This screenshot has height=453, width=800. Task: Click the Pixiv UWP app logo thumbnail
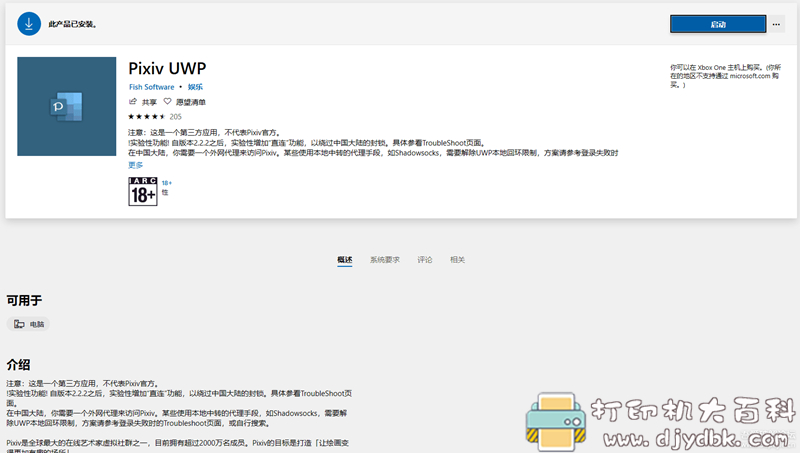(67, 106)
